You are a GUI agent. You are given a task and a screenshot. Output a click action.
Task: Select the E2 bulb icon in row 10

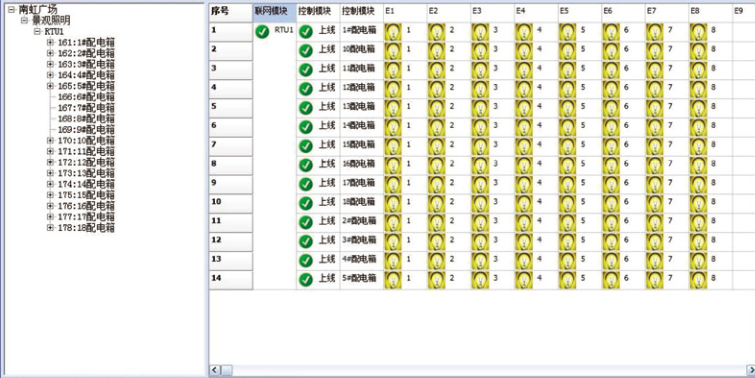tap(437, 204)
